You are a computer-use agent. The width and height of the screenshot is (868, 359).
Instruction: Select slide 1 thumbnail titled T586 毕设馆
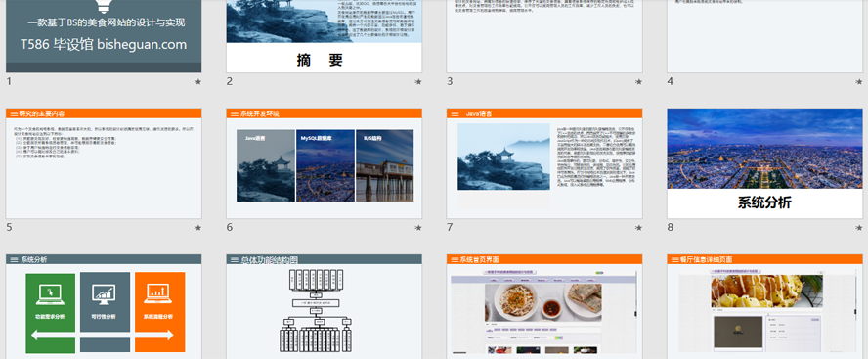(x=104, y=36)
